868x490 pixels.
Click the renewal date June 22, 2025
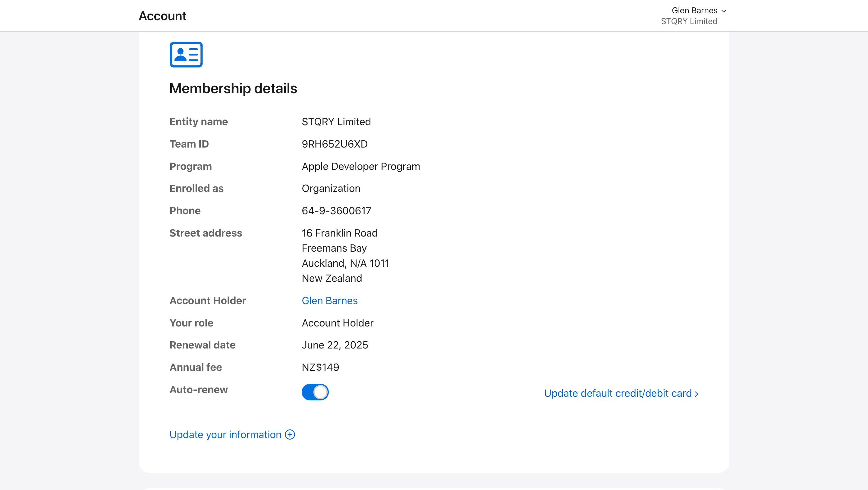(335, 345)
